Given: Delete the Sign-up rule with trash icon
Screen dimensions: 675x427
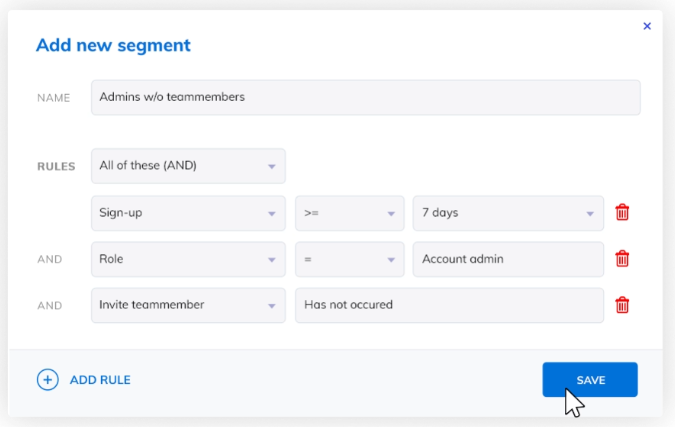Looking at the screenshot, I should point(622,212).
